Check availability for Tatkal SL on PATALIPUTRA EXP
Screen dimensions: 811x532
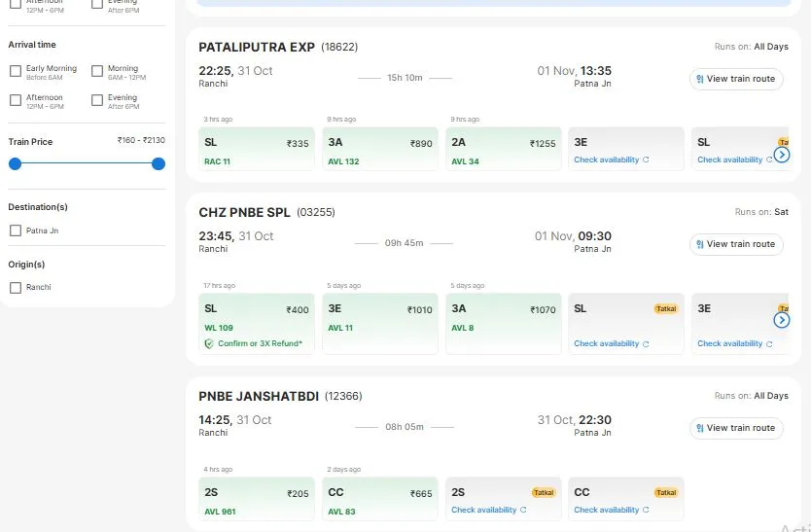[x=729, y=160]
